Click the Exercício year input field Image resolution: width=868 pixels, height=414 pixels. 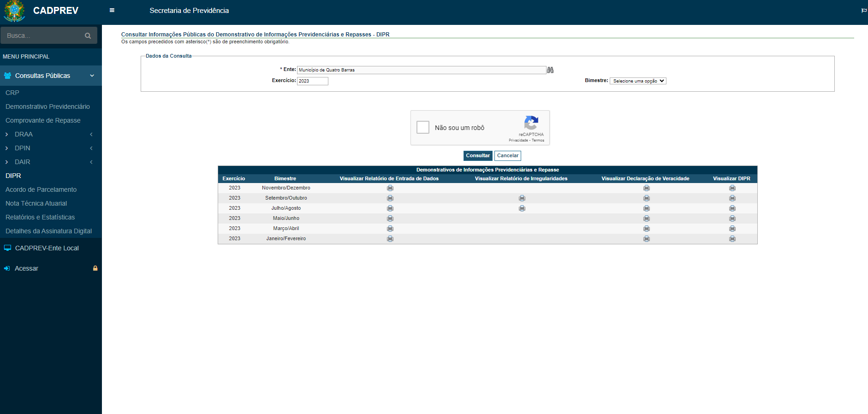[312, 81]
